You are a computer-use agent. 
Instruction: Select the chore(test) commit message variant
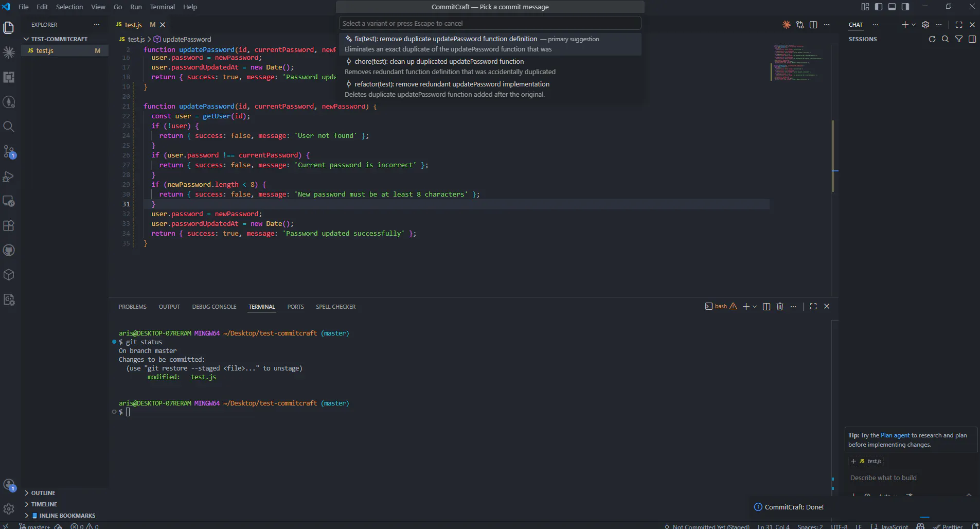(490, 66)
